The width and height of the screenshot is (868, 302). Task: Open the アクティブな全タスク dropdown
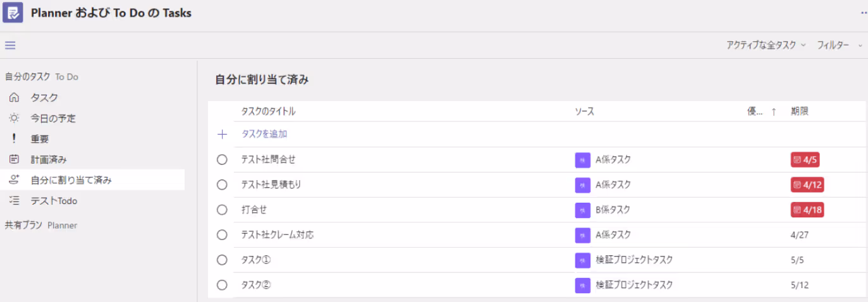coord(766,45)
